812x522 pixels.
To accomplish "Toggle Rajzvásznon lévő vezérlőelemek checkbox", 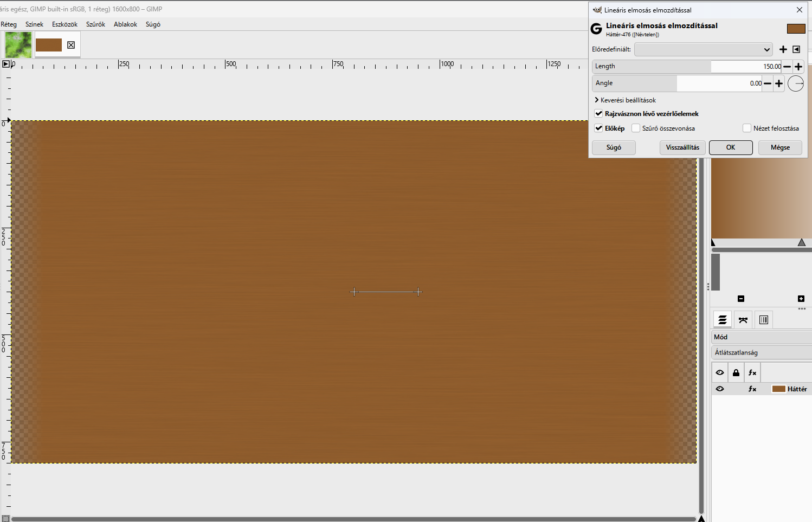I will [598, 114].
